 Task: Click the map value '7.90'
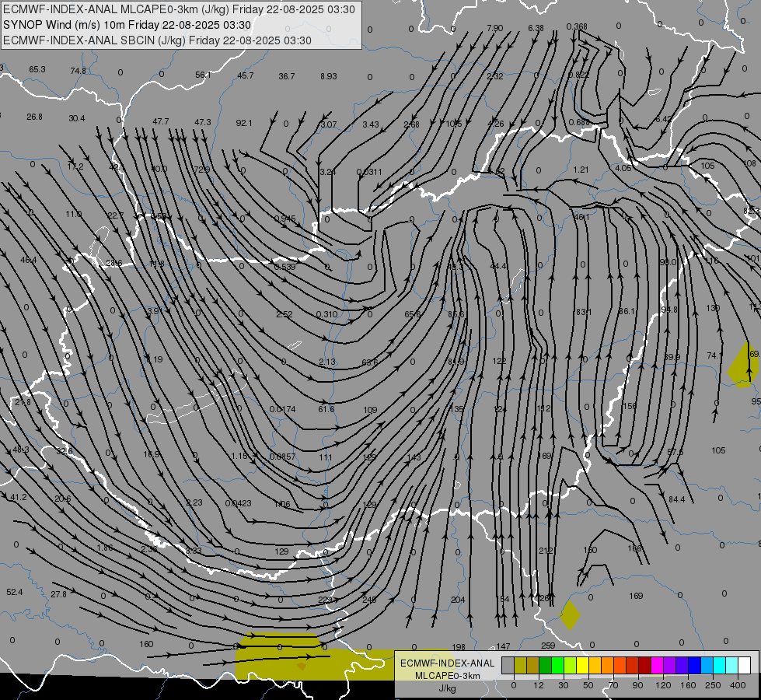tap(494, 28)
